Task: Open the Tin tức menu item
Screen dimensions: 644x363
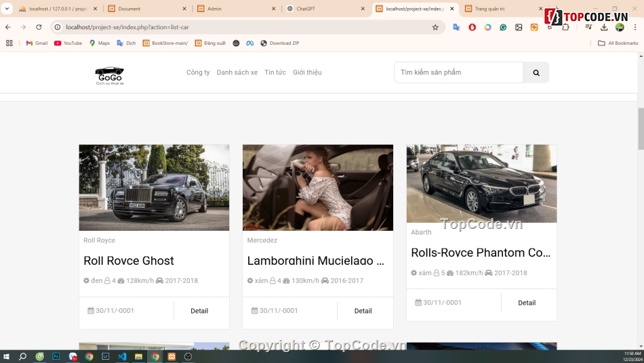Action: coord(275,72)
